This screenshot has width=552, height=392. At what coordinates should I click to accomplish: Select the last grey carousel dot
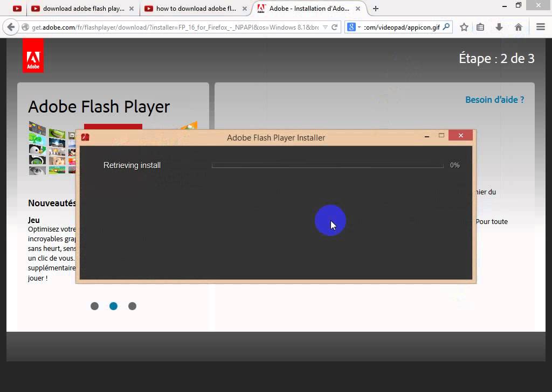click(x=133, y=306)
